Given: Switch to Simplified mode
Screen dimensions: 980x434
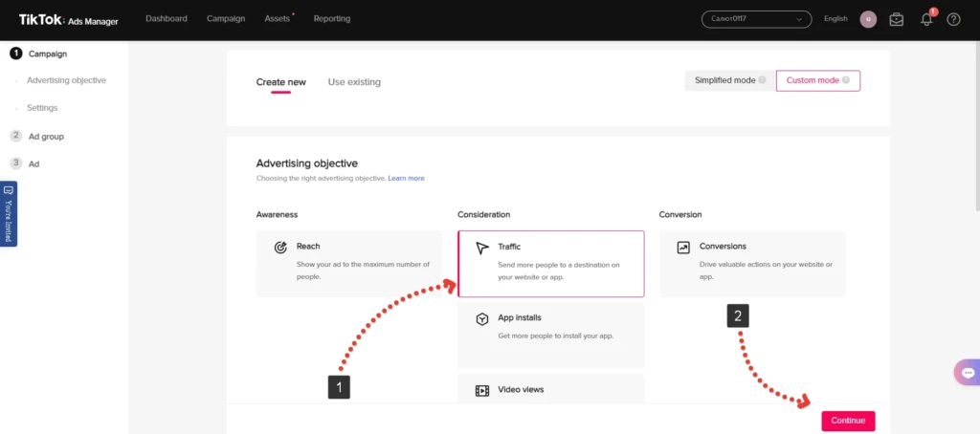Looking at the screenshot, I should tap(730, 80).
